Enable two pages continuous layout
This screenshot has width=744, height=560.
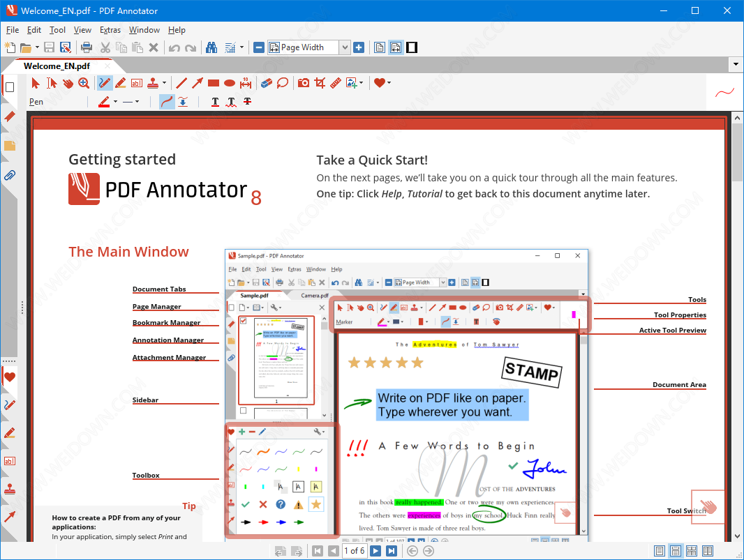(692, 551)
